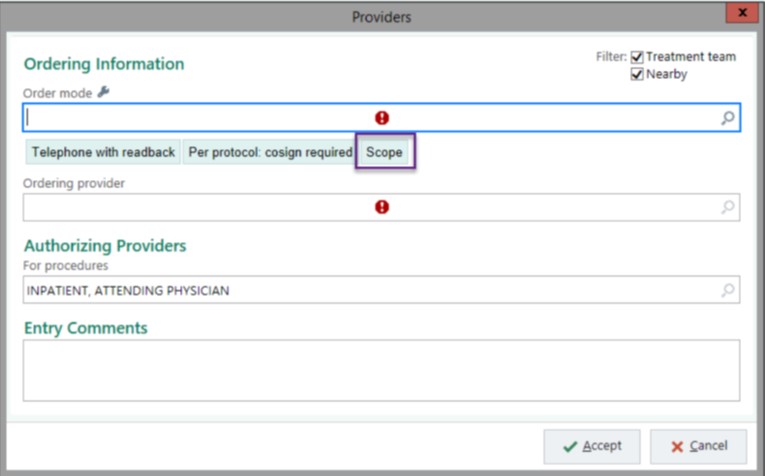This screenshot has height=476, width=765.
Task: Click the red error icon in Order mode field
Action: (382, 118)
